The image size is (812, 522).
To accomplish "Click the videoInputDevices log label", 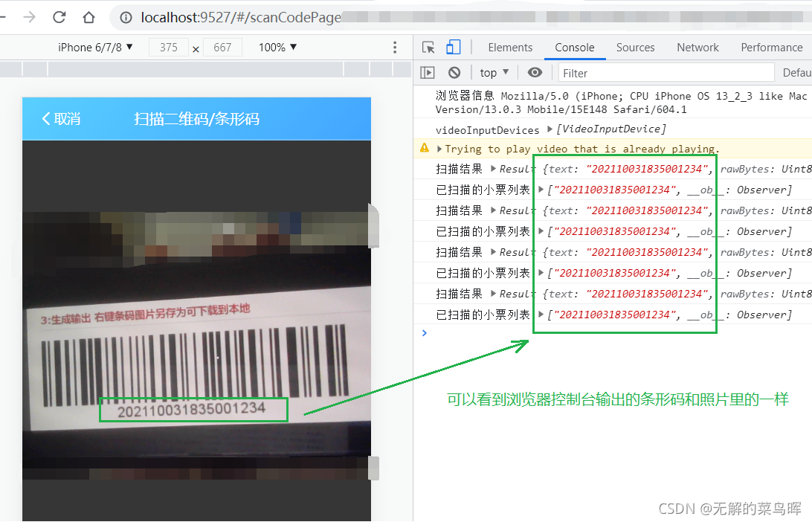I will [x=487, y=130].
